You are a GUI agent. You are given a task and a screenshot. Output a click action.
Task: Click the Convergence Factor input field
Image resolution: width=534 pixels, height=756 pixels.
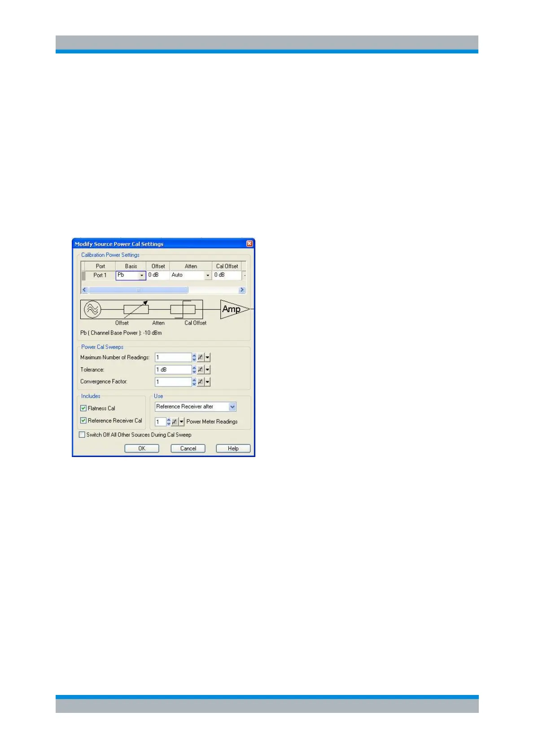pos(173,382)
